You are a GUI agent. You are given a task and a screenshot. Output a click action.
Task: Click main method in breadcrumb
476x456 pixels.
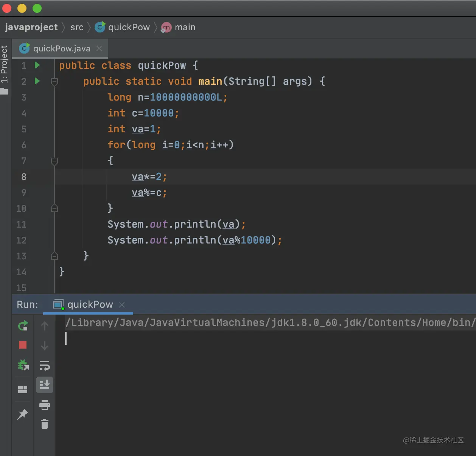tap(178, 27)
